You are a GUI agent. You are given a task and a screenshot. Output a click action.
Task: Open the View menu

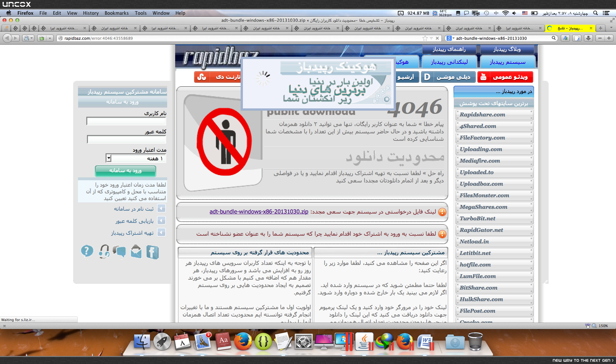coord(72,13)
